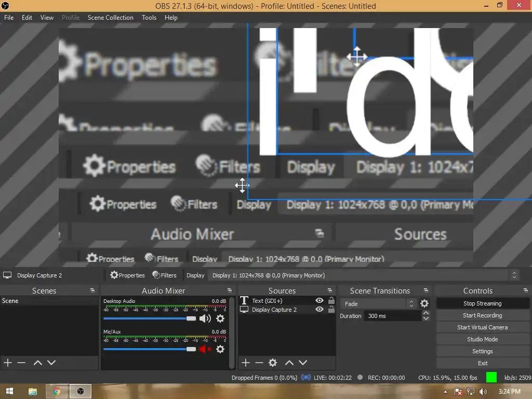
Task: Enable Studio Mode
Action: coord(482,339)
